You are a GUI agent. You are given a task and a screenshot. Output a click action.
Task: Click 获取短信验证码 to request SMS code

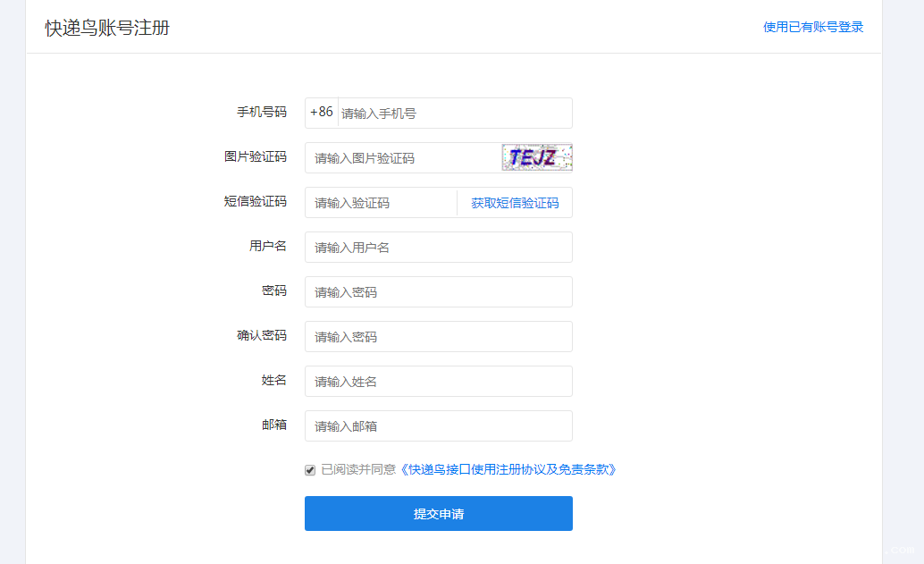pos(515,203)
